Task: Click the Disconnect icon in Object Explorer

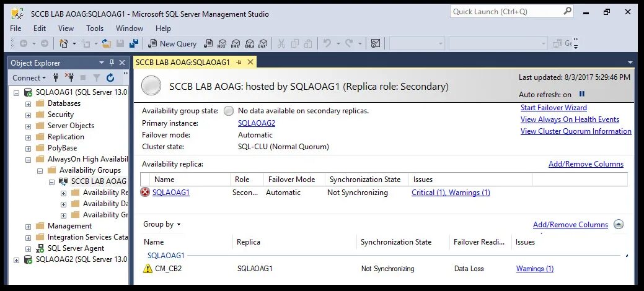Action: point(69,78)
